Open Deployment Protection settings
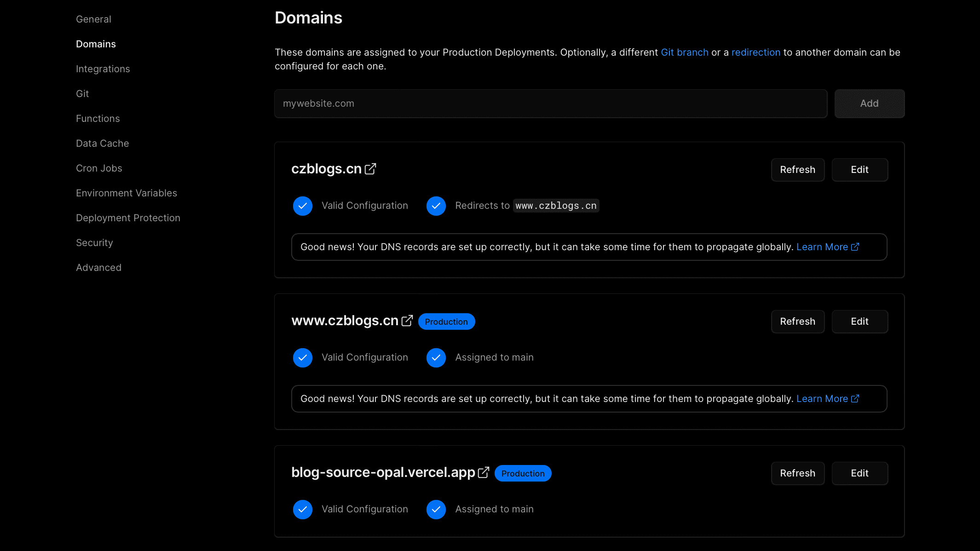The image size is (980, 551). [128, 218]
